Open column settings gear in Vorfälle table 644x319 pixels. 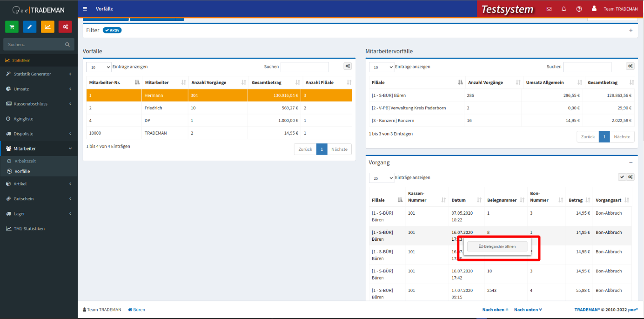[348, 67]
